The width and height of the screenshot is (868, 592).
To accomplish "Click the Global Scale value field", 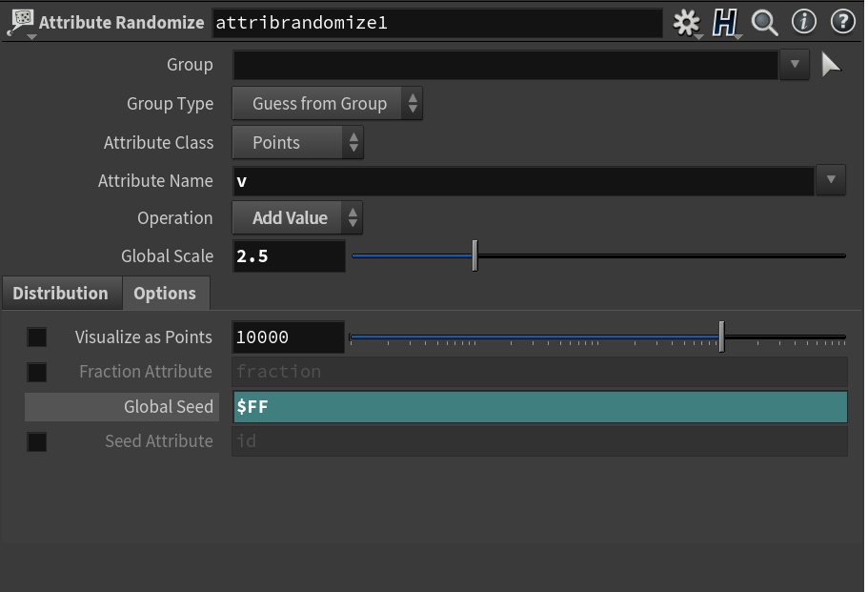I will [x=289, y=256].
